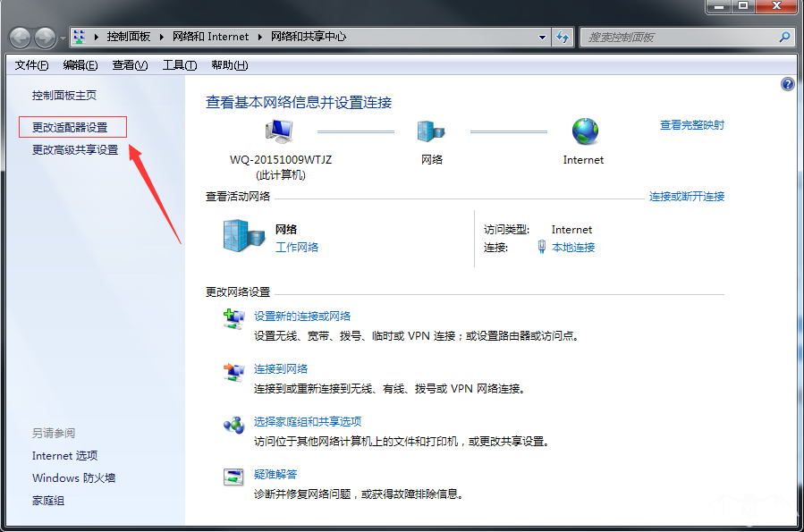Open 更改高级共享设置
Image resolution: width=804 pixels, height=532 pixels.
coord(75,149)
